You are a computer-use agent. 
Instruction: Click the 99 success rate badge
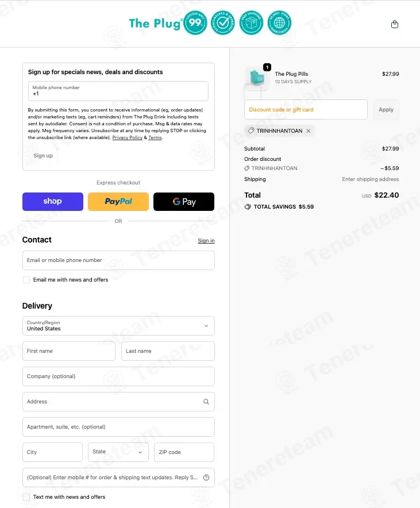pyautogui.click(x=195, y=22)
